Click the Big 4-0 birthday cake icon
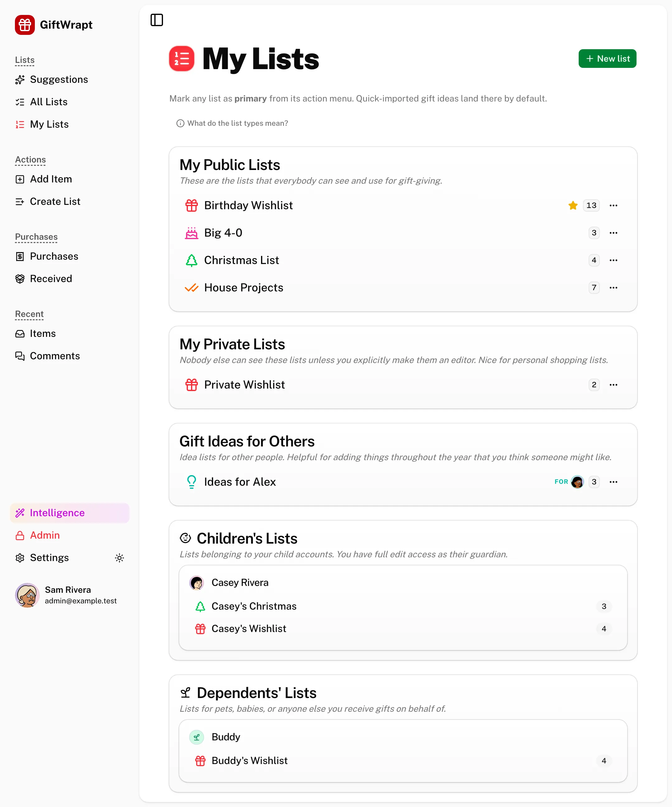672x807 pixels. (192, 233)
